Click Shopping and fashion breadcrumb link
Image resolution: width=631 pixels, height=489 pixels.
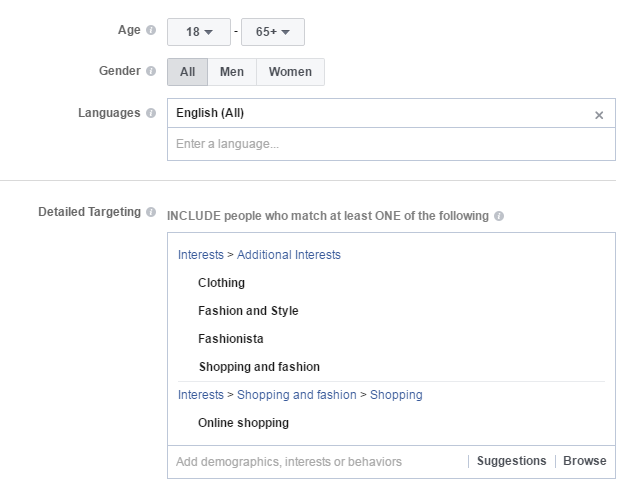[x=297, y=395]
